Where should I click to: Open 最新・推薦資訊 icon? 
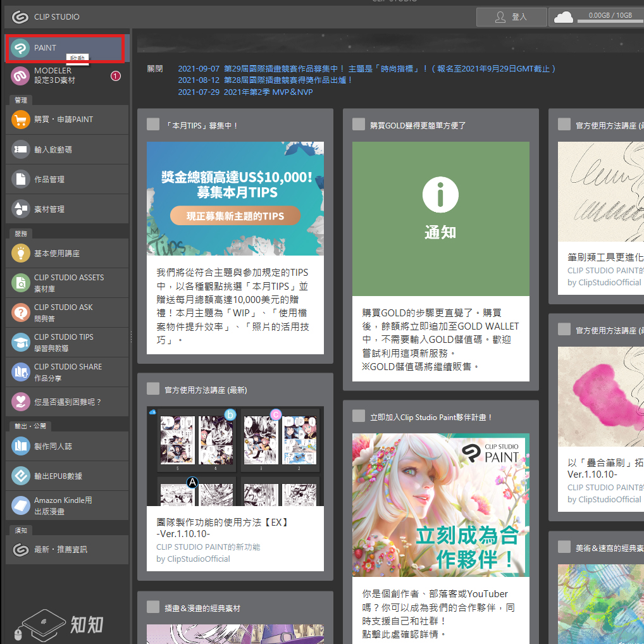pos(20,550)
